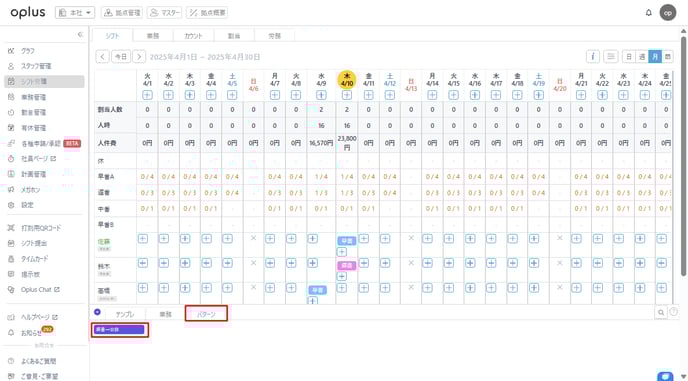688x381 pixels.
Task: Go to previous month with left chevron
Action: click(x=102, y=57)
